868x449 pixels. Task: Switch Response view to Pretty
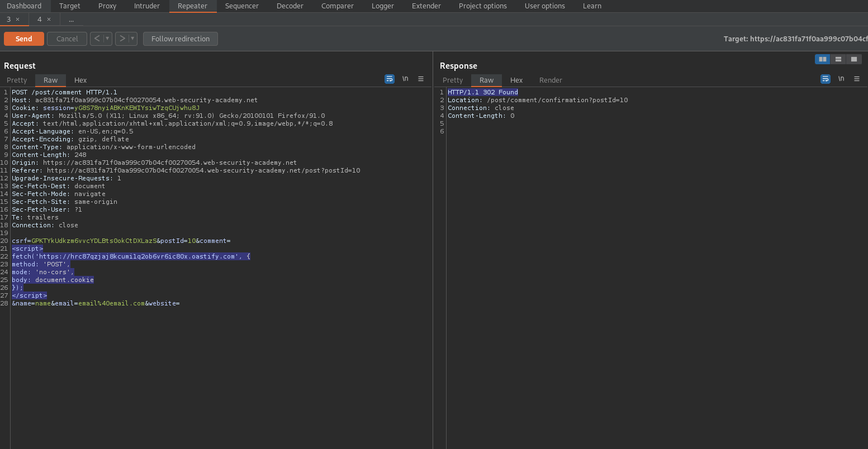pos(453,80)
